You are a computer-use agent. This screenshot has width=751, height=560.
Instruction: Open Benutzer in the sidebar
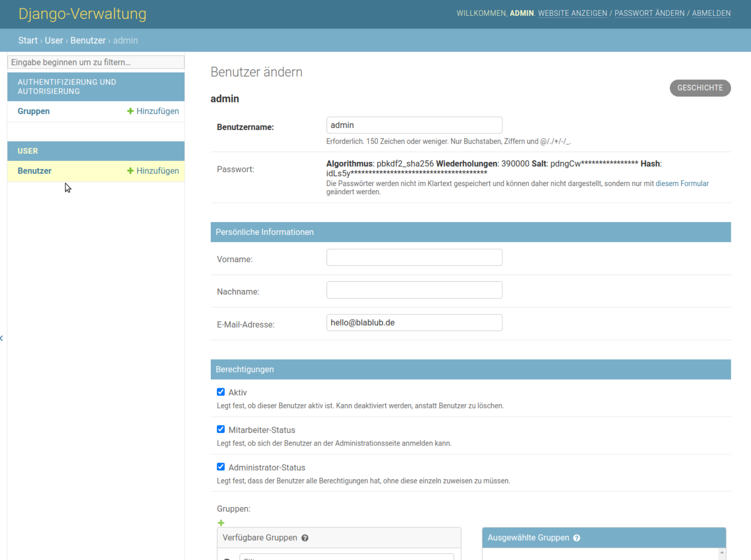34,171
